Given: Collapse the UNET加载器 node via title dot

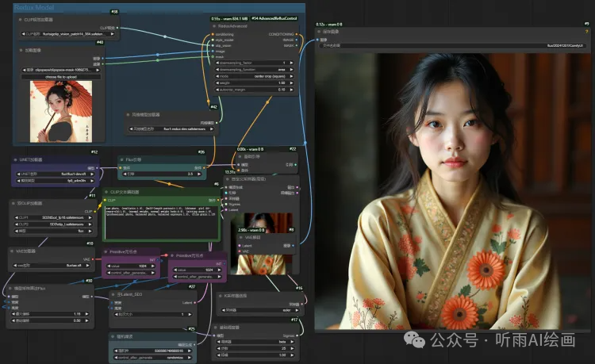Looking at the screenshot, I should (x=15, y=159).
